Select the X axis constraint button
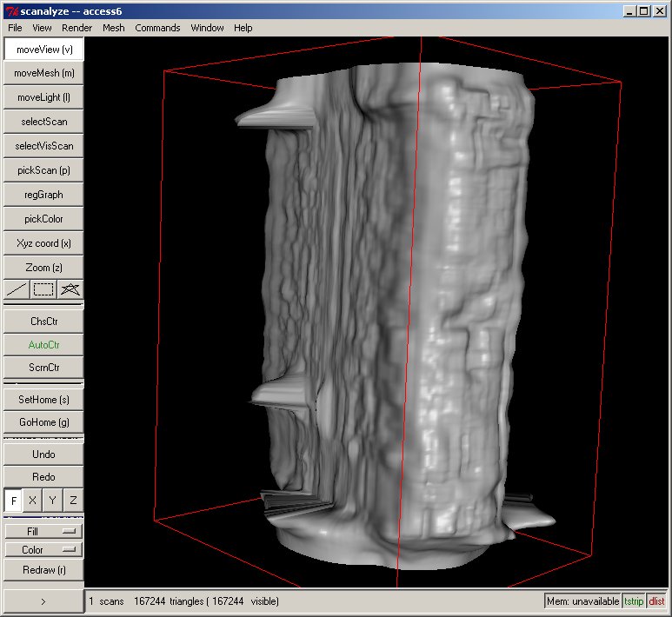672x617 pixels. 32,501
